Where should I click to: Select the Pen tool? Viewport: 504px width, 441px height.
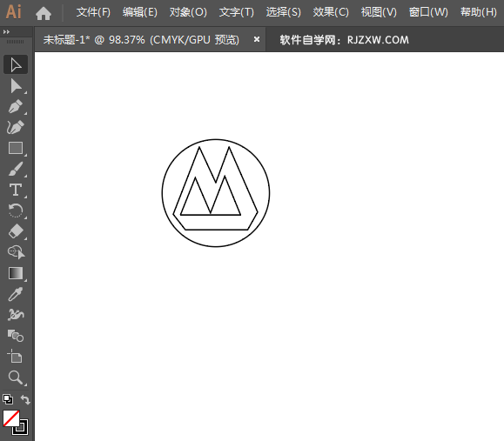click(16, 107)
